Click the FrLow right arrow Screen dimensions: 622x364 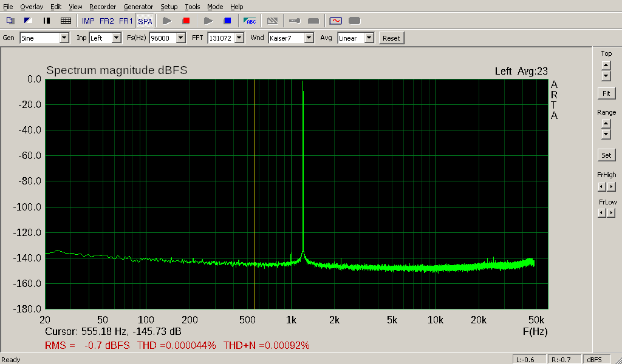click(611, 213)
